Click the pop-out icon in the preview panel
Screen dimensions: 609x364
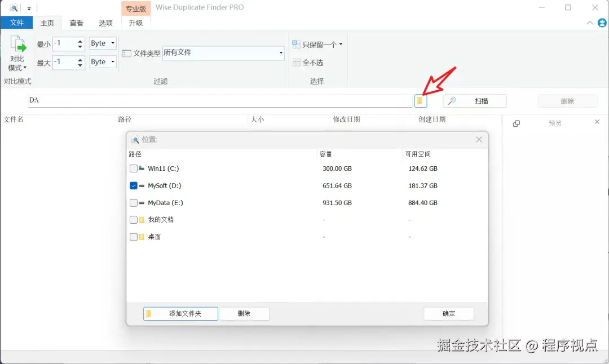(517, 123)
